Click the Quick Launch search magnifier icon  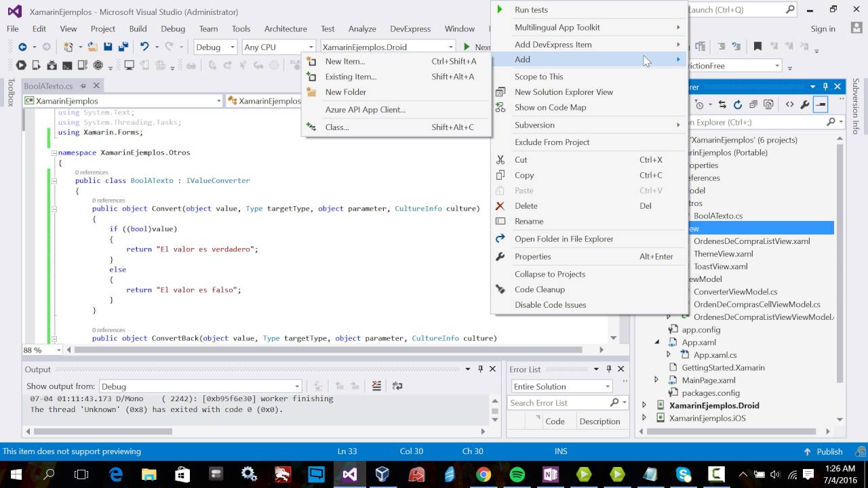coord(790,9)
